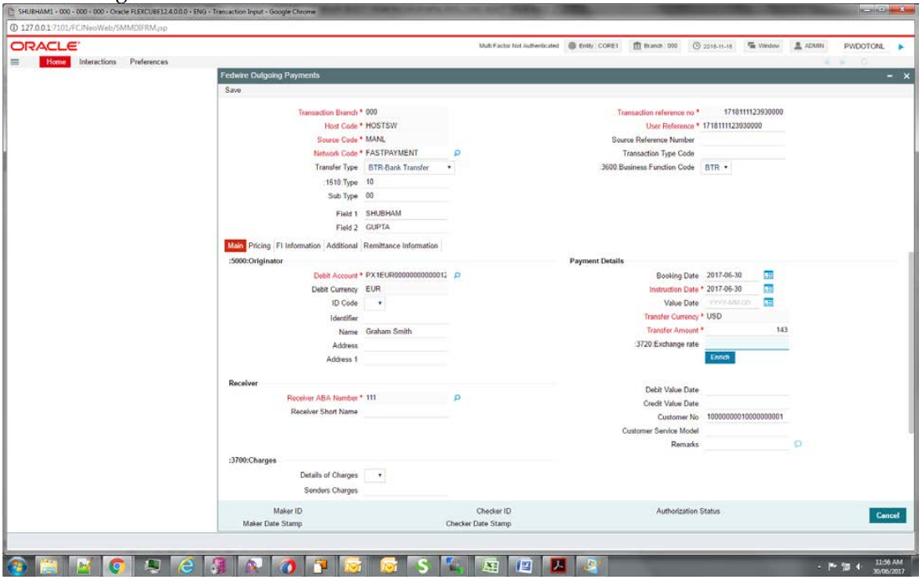
Task: Click the Originator Address input field
Action: click(406, 346)
